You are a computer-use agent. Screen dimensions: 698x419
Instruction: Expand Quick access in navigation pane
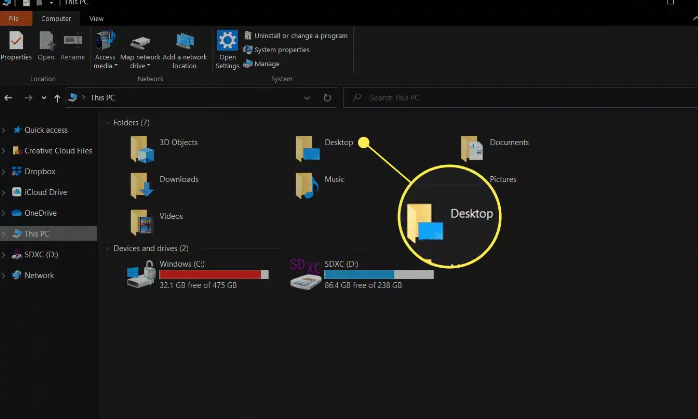(5, 130)
